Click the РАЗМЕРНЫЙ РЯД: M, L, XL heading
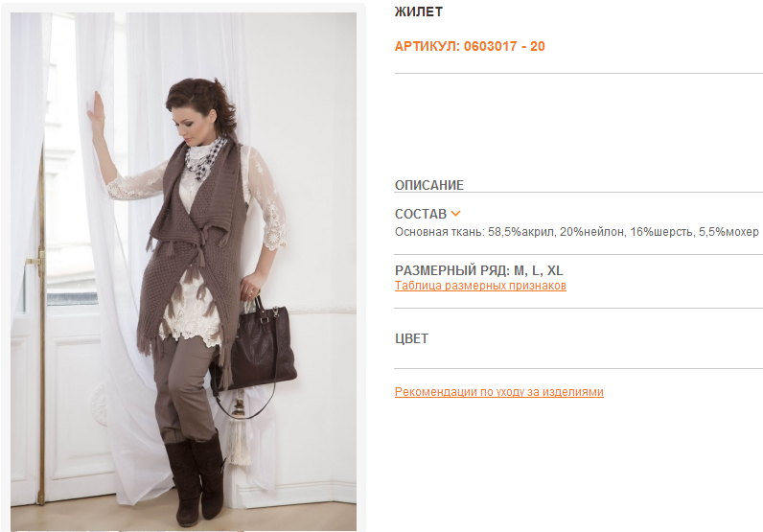763x532 pixels. pos(479,270)
